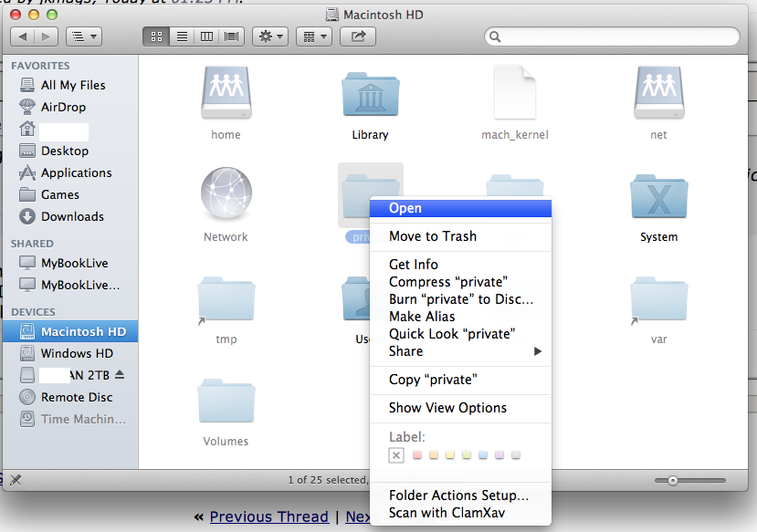Choose Get Info from context menu
The image size is (757, 532).
pyautogui.click(x=460, y=265)
